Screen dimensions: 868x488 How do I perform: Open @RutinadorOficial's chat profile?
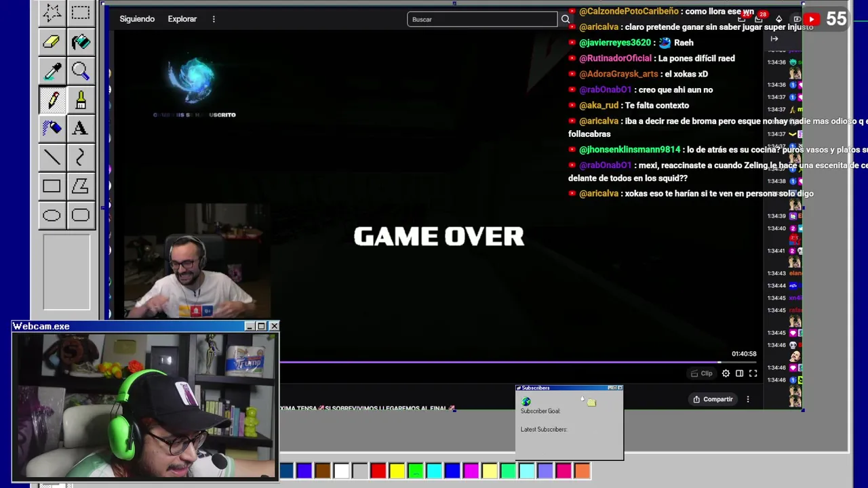point(615,58)
